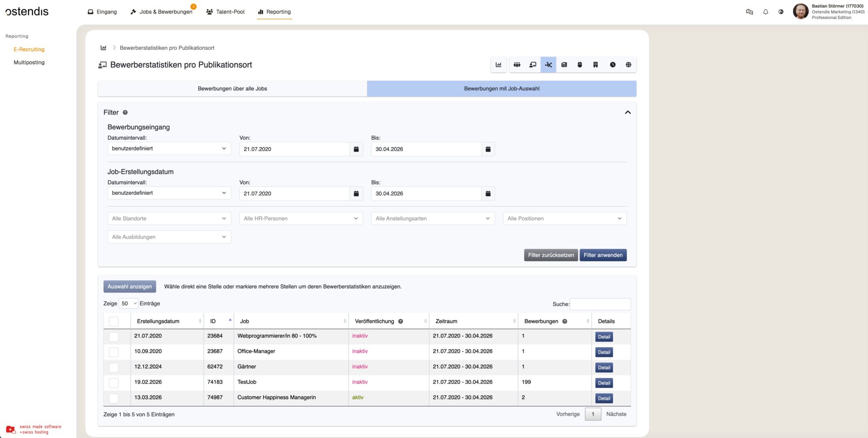Image resolution: width=868 pixels, height=438 pixels.
Task: Click into the Suche search field
Action: click(600, 304)
